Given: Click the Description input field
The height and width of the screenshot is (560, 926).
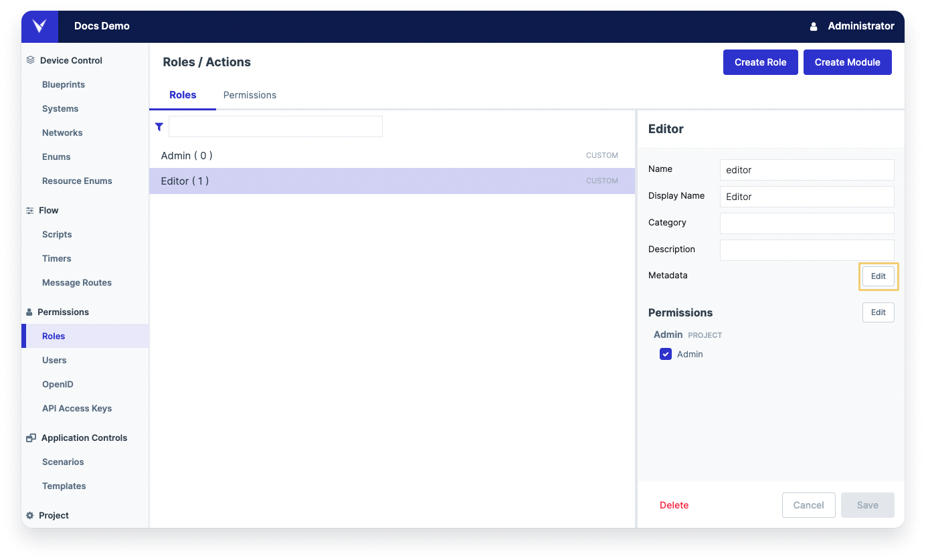Looking at the screenshot, I should point(807,250).
